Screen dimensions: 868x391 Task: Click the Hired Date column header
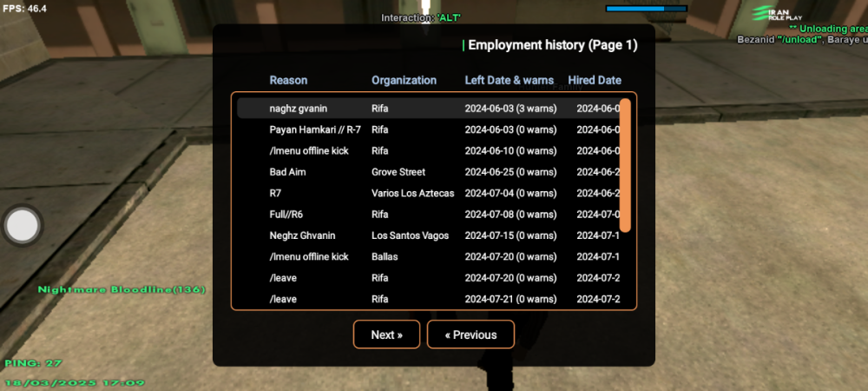(x=595, y=80)
